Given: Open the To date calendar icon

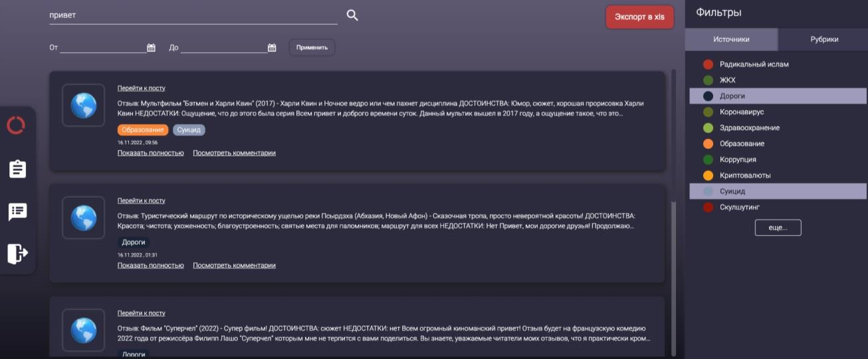Looking at the screenshot, I should click(272, 48).
